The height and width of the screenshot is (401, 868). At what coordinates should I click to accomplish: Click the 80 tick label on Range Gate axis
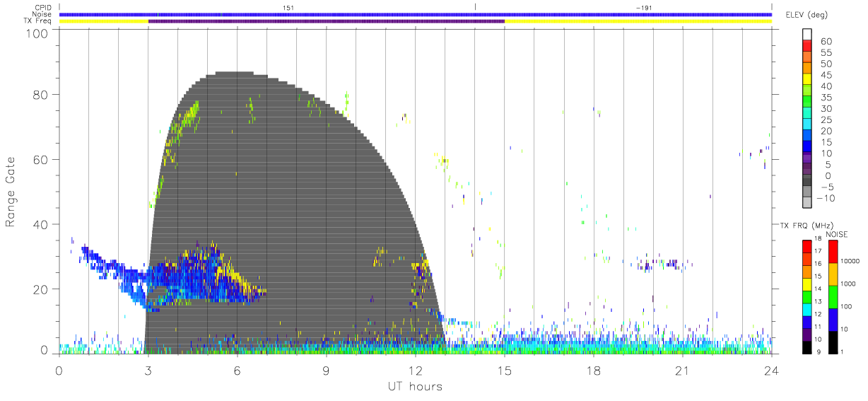(x=41, y=95)
